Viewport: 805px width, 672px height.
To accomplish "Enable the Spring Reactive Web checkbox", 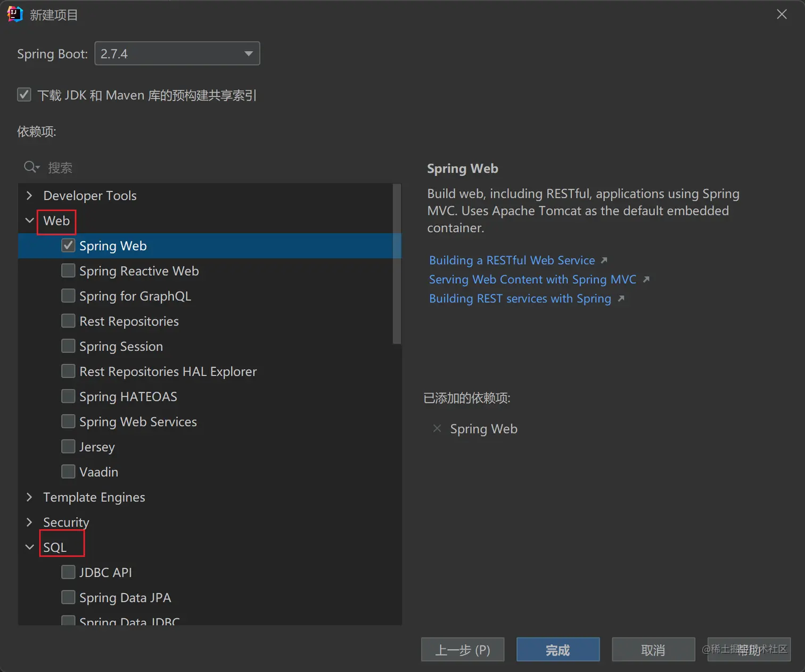I will [68, 271].
